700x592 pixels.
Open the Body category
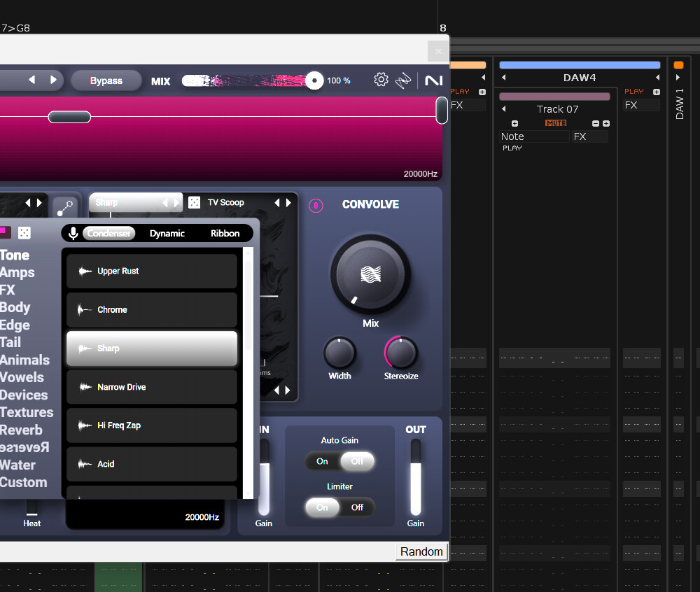[15, 307]
